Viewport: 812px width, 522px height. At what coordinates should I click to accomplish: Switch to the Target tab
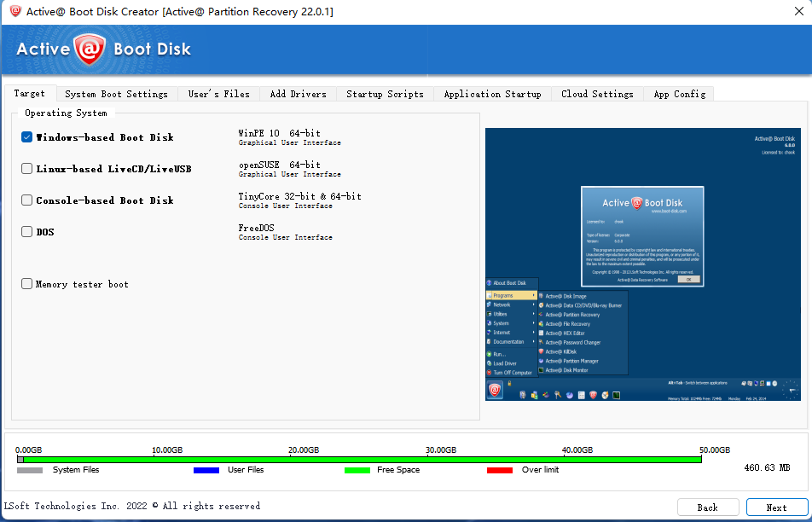[30, 93]
